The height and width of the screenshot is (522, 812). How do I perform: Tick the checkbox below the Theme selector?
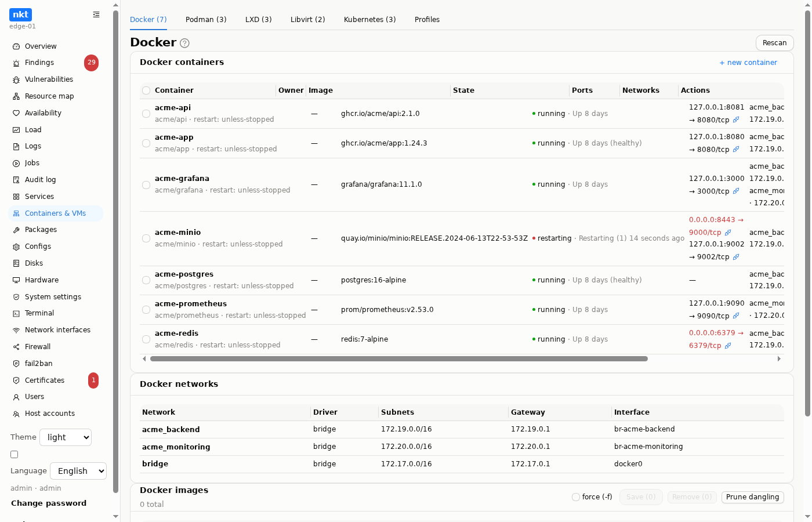pos(14,455)
